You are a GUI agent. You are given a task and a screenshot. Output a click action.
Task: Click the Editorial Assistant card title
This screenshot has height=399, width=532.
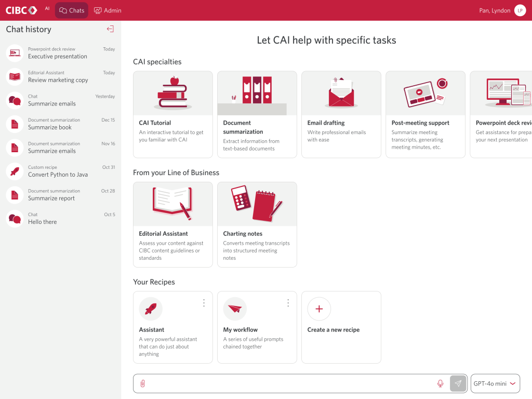pos(163,234)
